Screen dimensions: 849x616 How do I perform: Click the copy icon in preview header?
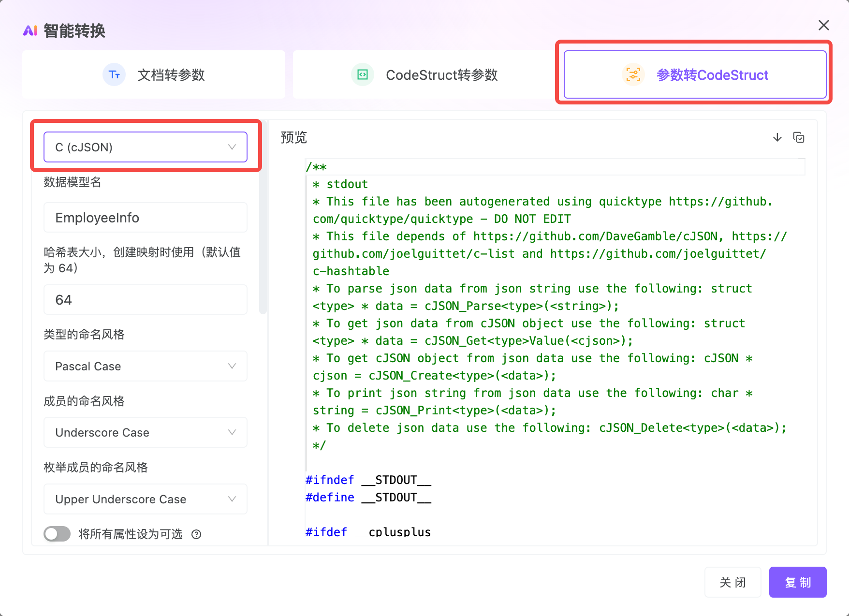[799, 137]
